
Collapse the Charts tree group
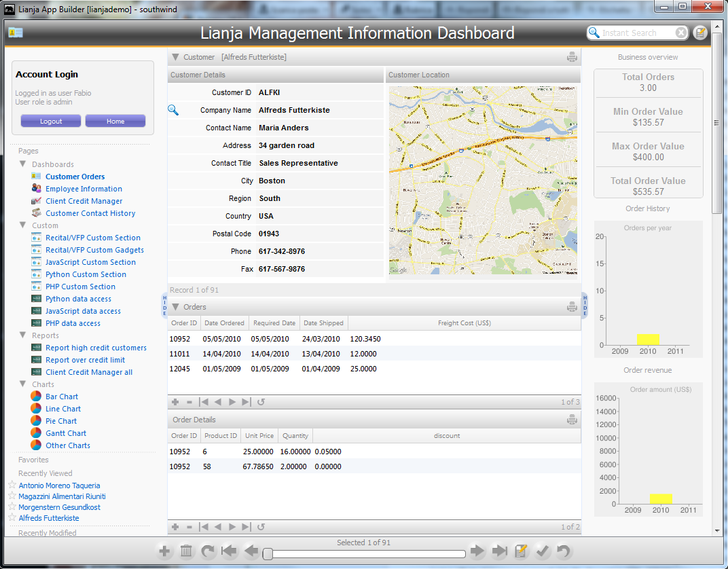click(22, 384)
